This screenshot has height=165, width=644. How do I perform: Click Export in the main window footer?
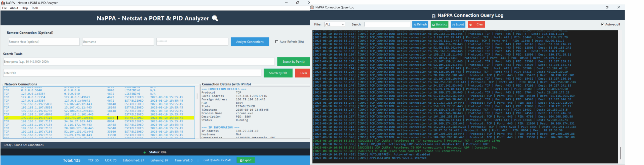pos(246,160)
